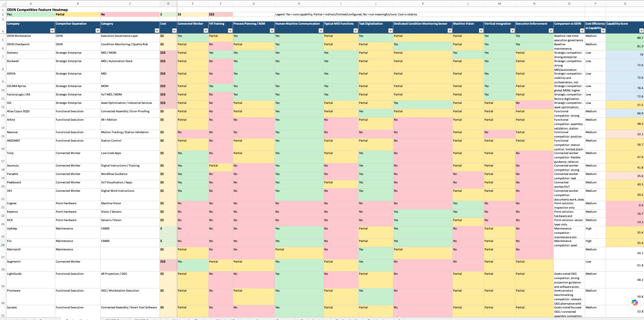Open the Vertical Integration filter dropdown

[512, 31]
